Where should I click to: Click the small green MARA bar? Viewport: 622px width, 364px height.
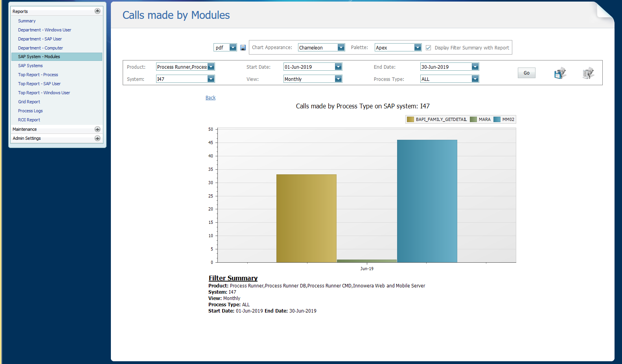point(367,261)
